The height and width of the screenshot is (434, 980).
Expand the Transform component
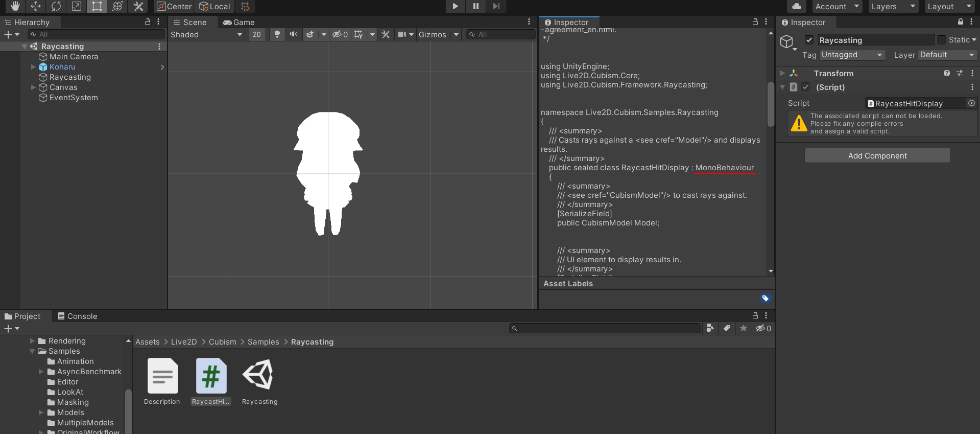click(782, 73)
